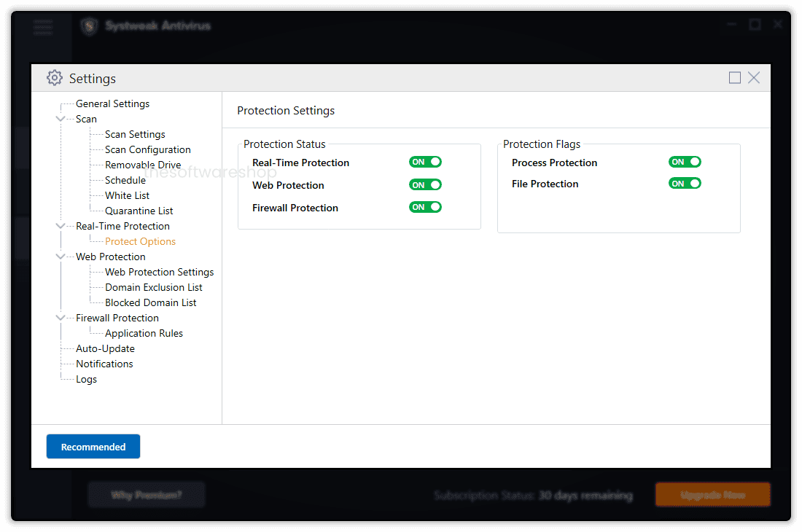View the Quarantine List
The image size is (802, 532).
[139, 211]
